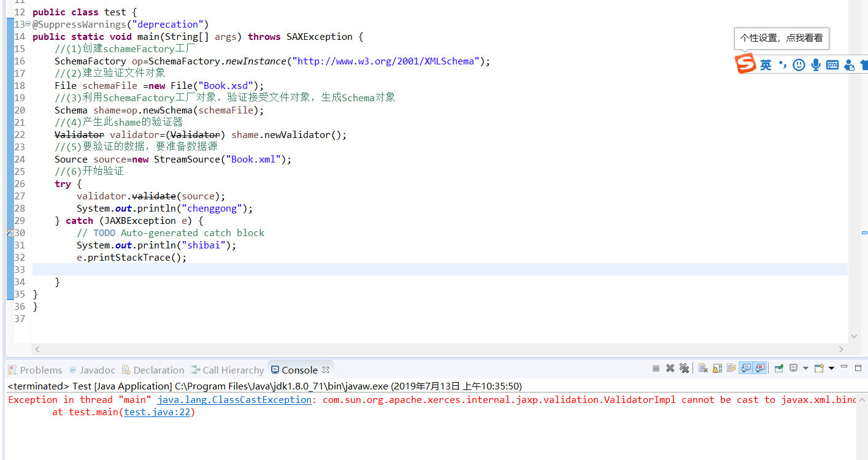Click the XMLSchema URL string on line 16
The height and width of the screenshot is (460, 868).
pyautogui.click(x=386, y=61)
